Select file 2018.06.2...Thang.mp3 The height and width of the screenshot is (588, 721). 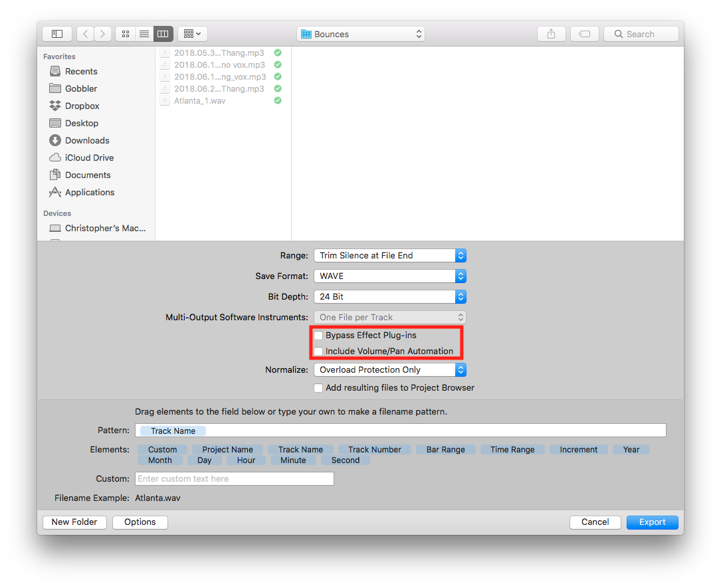click(x=219, y=89)
